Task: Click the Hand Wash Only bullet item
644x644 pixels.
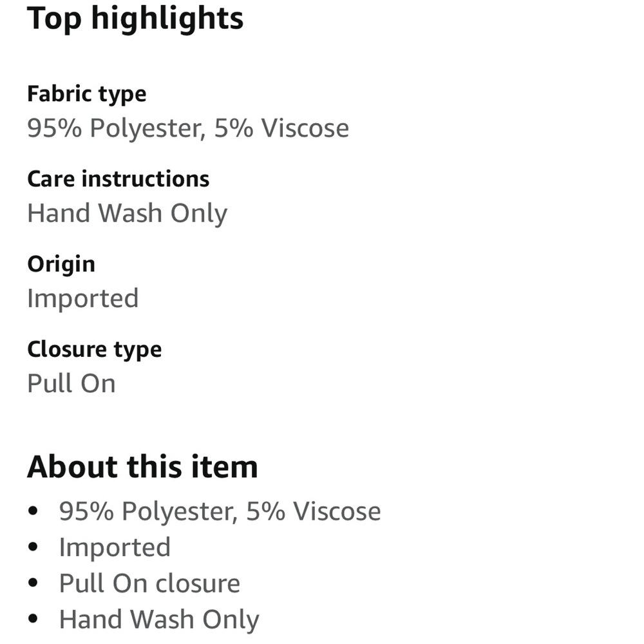Action: pos(159,620)
